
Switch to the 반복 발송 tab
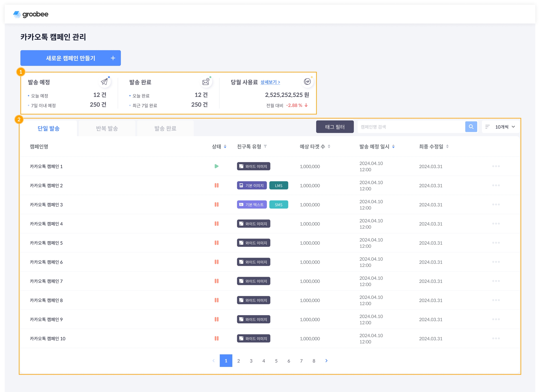pos(107,129)
